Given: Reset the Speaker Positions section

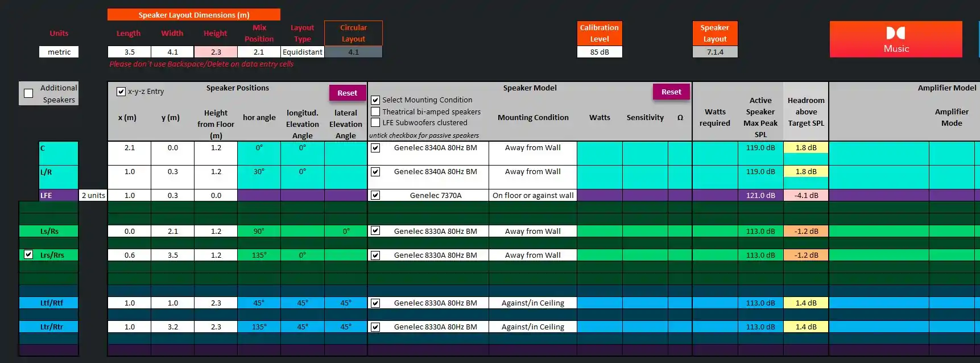Looking at the screenshot, I should click(x=347, y=93).
